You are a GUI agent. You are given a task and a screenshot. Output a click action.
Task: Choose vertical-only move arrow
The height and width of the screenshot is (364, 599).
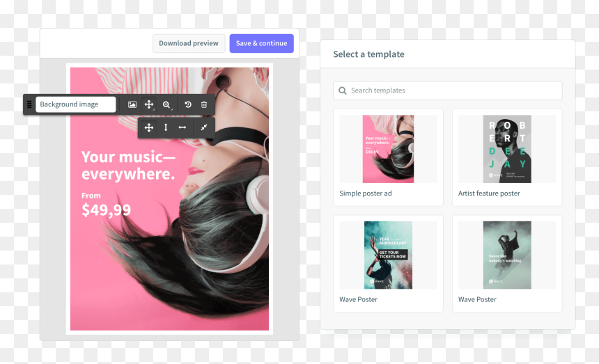166,127
